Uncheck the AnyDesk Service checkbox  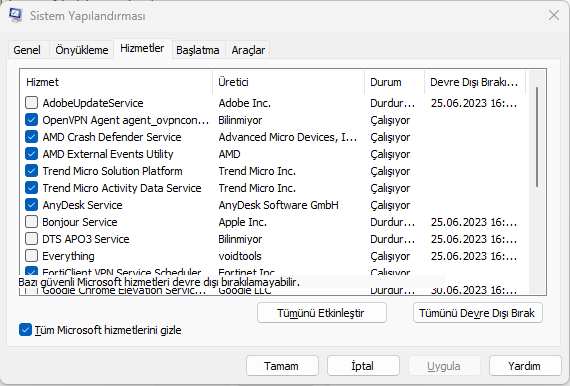tap(32, 205)
